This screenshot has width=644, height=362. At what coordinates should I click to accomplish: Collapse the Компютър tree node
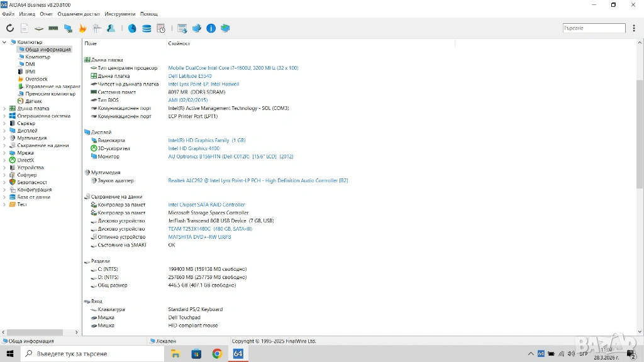click(5, 42)
